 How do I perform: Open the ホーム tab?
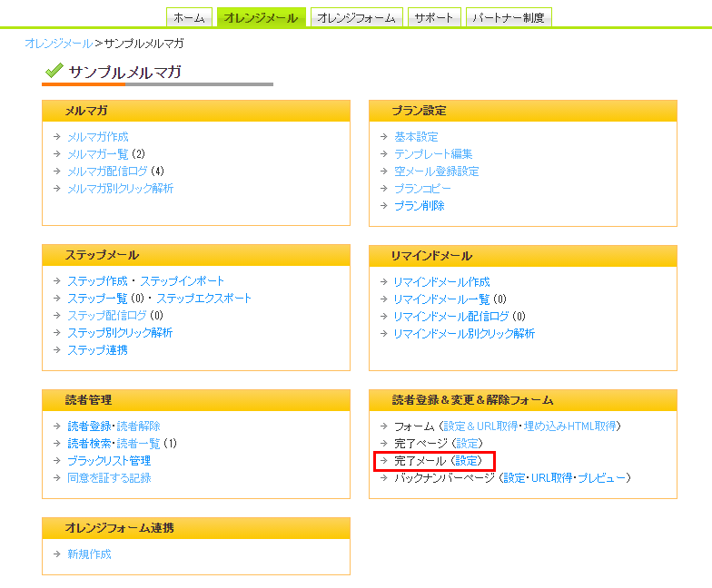tap(189, 18)
